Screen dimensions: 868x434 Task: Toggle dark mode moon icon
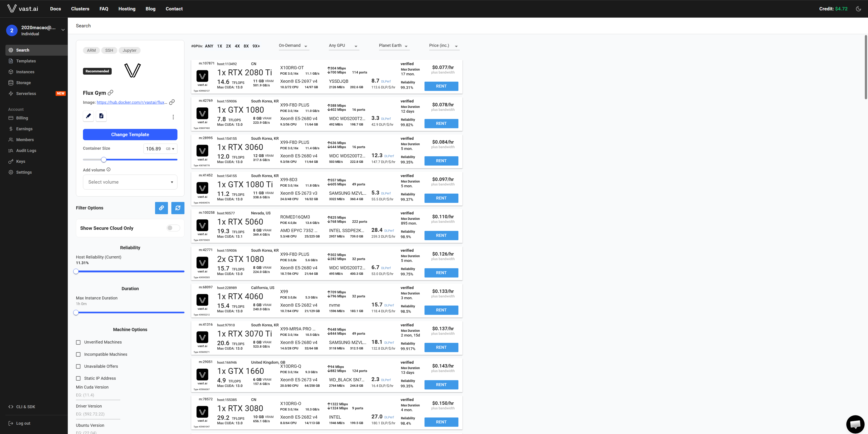(858, 9)
